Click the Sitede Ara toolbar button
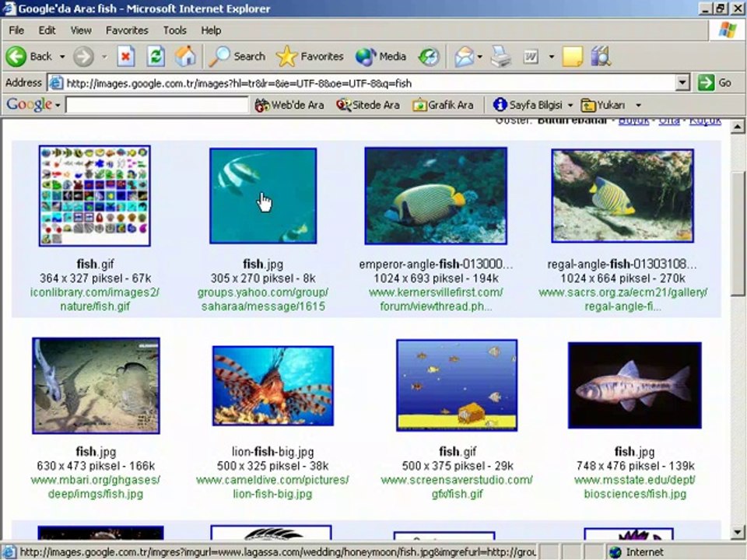 coord(368,105)
